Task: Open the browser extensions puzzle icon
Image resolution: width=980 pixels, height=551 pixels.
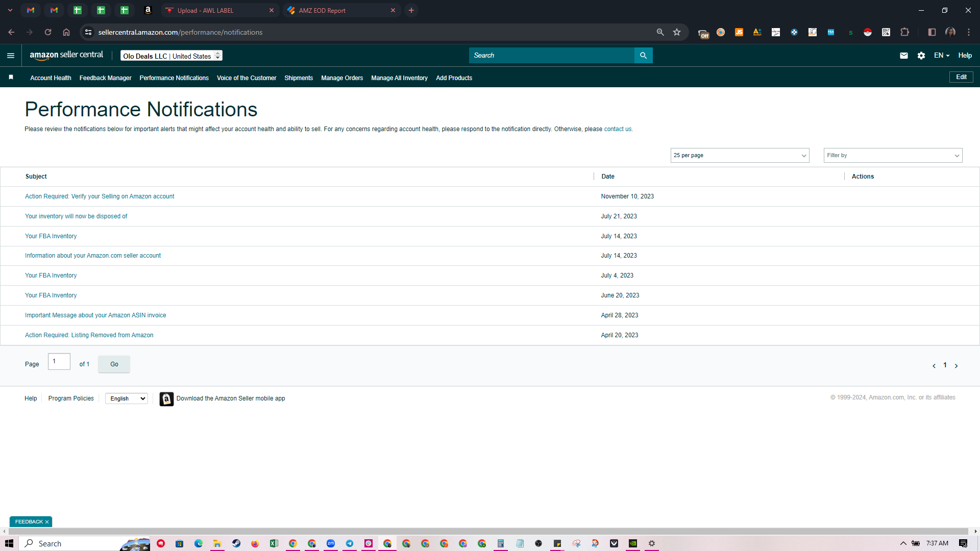Action: [x=905, y=32]
